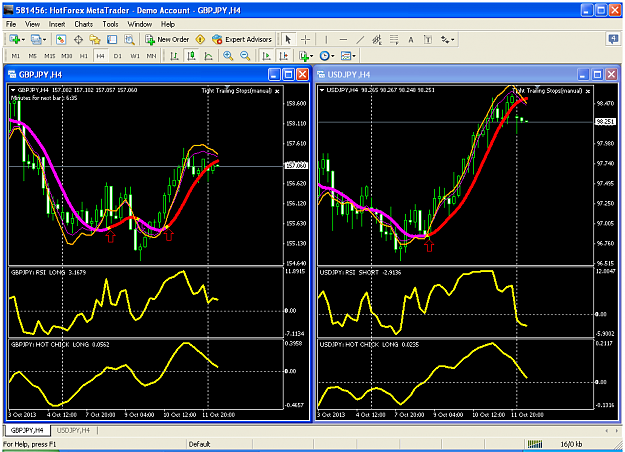Switch to H1 timeframe
The height and width of the screenshot is (452, 625).
point(83,56)
